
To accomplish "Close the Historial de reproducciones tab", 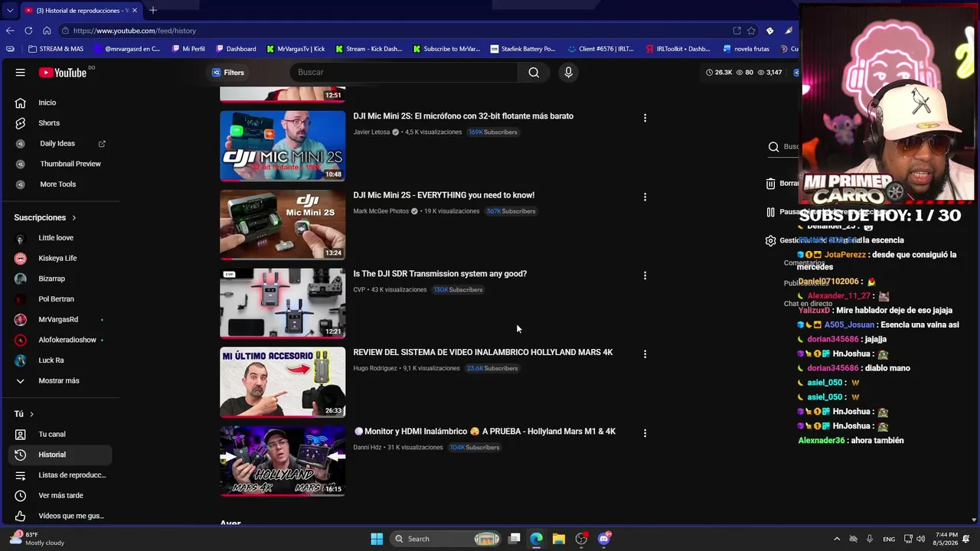I will click(135, 11).
